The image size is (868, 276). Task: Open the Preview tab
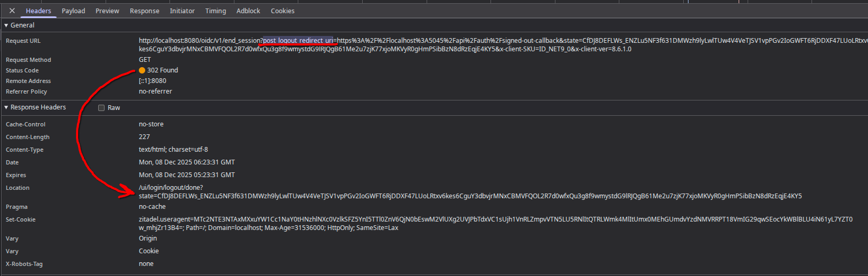click(x=107, y=11)
